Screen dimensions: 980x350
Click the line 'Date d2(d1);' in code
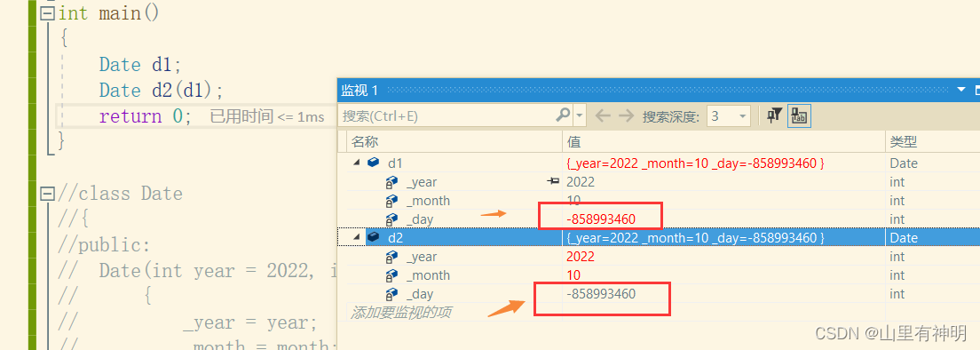(161, 90)
